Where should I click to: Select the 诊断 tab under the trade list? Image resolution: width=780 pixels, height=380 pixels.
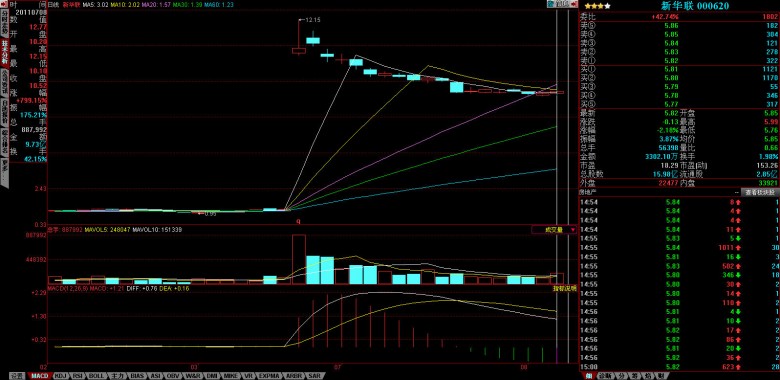pyautogui.click(x=605, y=376)
